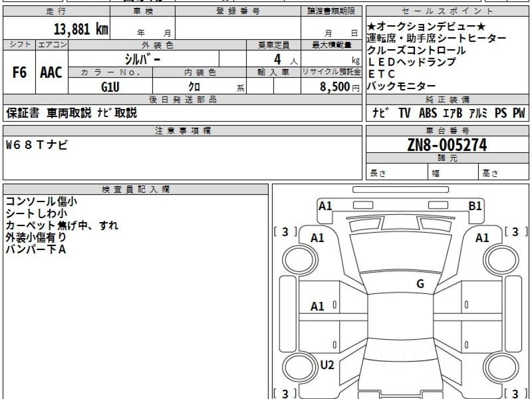Select the mileage value 13,881 km
Image resolution: width=532 pixels, height=399 pixels.
81,30
